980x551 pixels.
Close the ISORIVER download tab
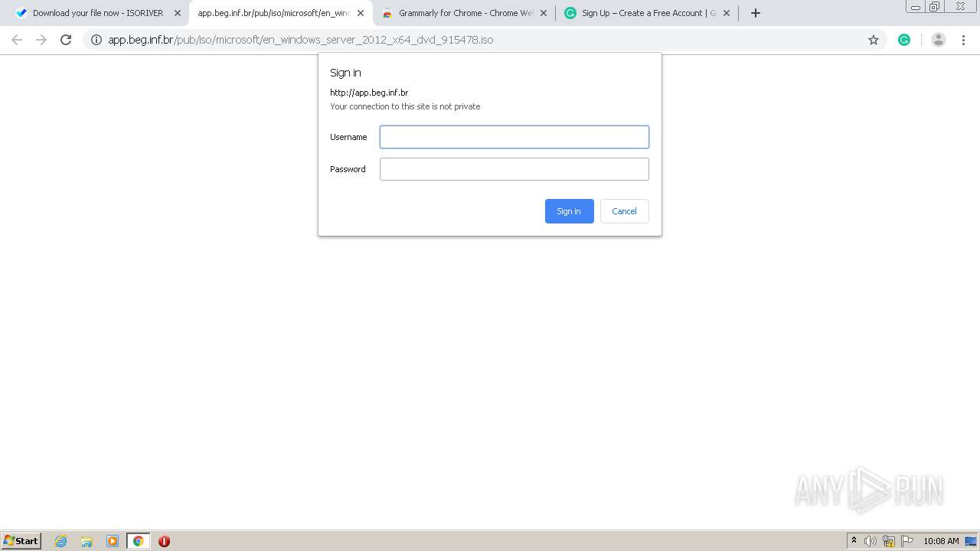(x=178, y=13)
